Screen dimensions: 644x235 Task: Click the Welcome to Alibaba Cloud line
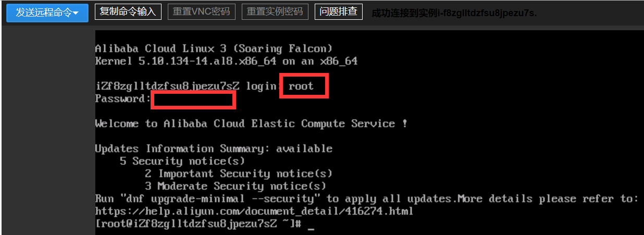pos(251,124)
